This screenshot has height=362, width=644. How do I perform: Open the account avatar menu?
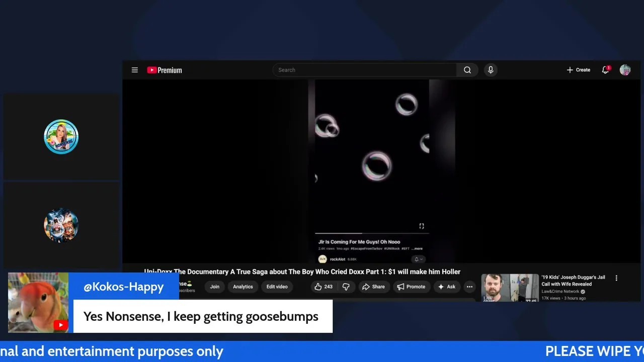pyautogui.click(x=625, y=70)
